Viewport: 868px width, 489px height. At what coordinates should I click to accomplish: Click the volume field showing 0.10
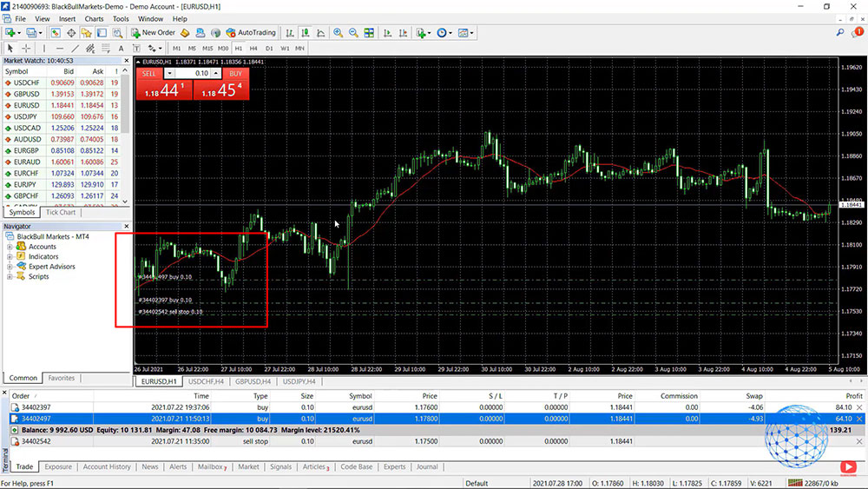click(193, 73)
